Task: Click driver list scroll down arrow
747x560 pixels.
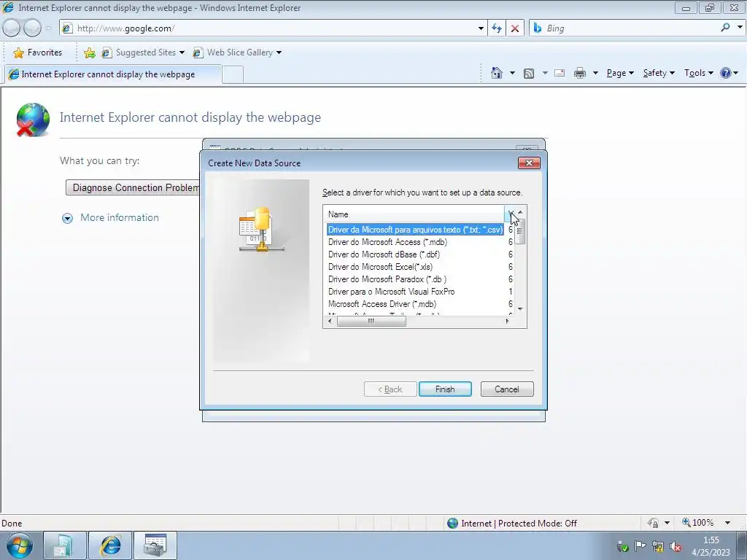Action: [519, 309]
